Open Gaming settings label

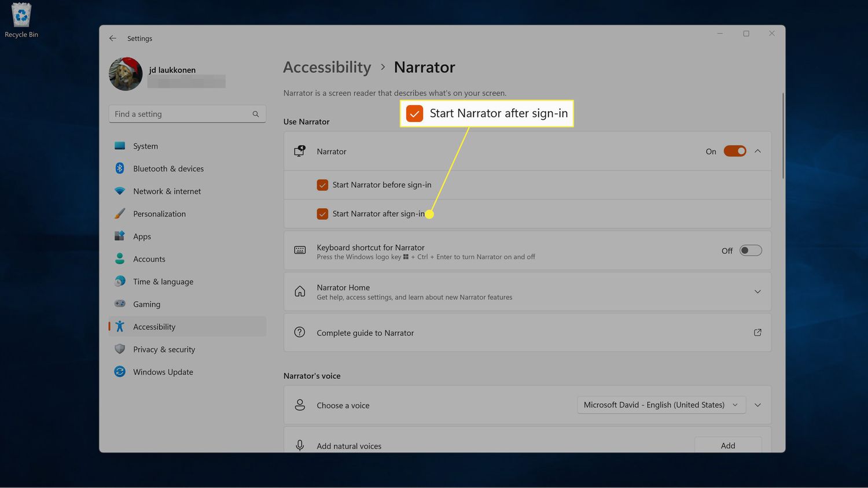pyautogui.click(x=147, y=304)
